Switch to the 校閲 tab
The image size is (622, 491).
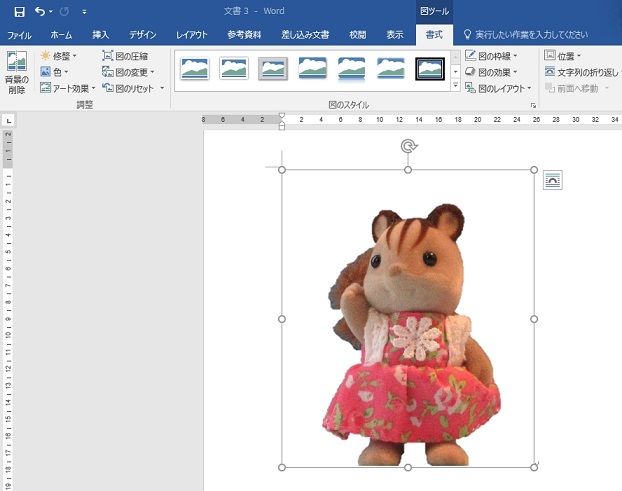coord(357,35)
